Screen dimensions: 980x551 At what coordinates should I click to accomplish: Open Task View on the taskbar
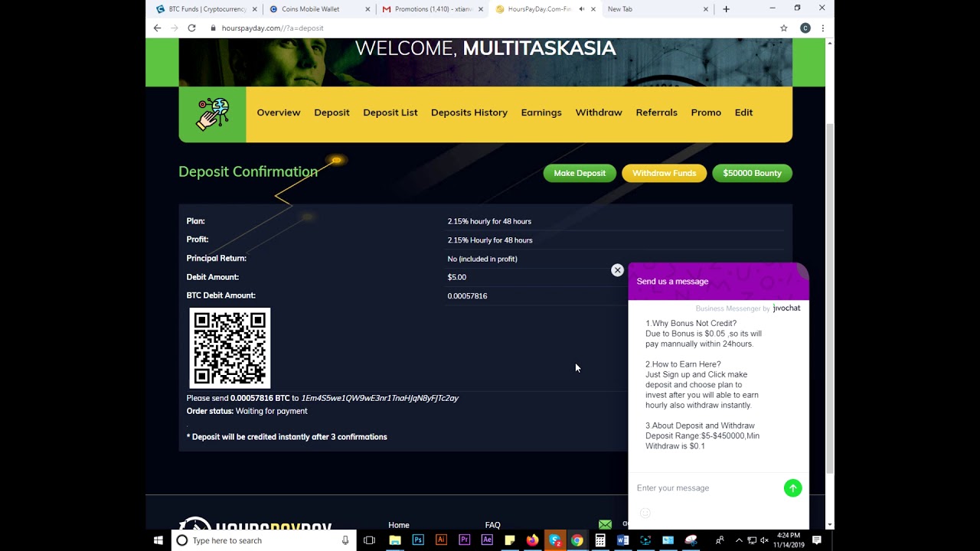[369, 540]
